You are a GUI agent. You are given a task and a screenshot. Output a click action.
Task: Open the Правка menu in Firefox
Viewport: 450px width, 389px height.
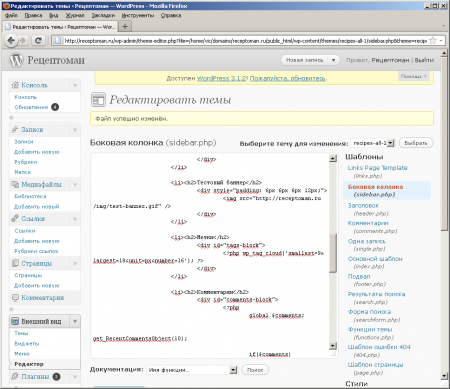click(x=33, y=15)
